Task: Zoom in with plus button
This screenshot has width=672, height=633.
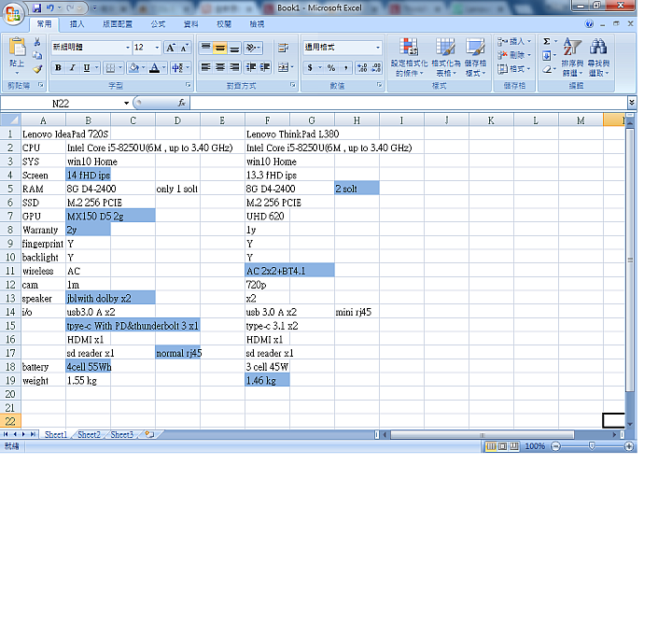Action: [x=629, y=446]
